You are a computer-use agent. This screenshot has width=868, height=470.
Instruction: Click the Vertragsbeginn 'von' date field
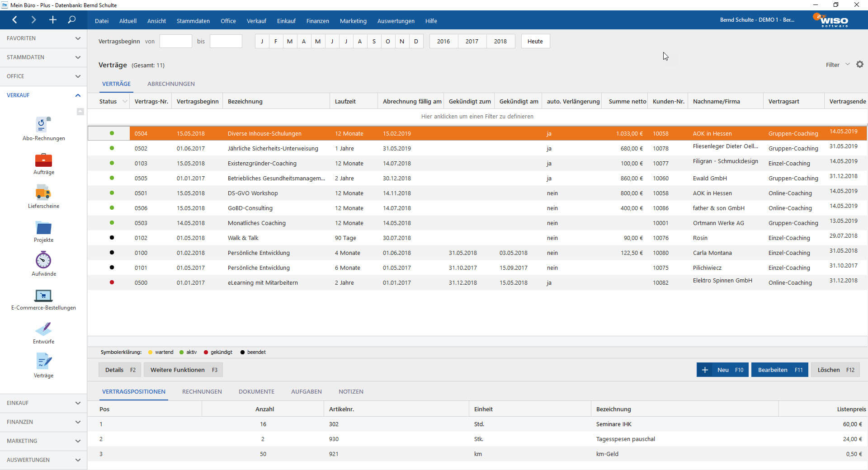click(176, 41)
